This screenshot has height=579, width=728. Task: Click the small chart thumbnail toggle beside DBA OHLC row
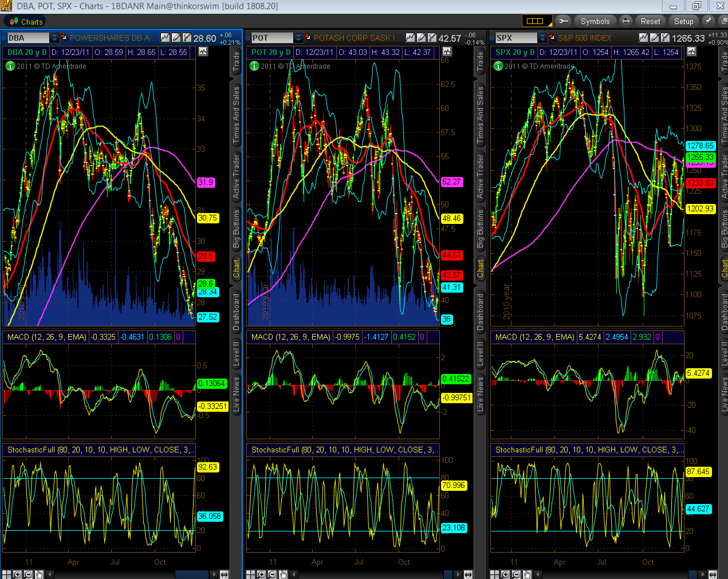203,52
